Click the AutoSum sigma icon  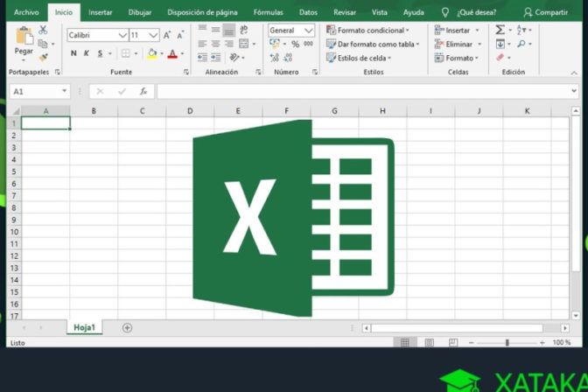500,30
